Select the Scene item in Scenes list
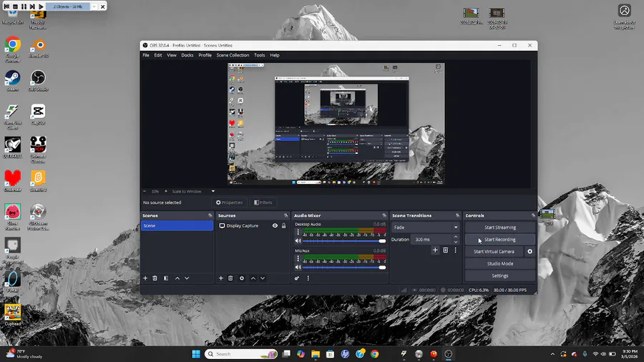 (177, 226)
